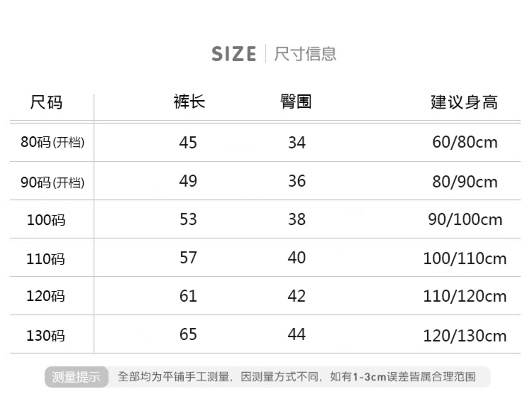Viewport: 532px width, 416px height.
Task: Click the measurement note about 1-3cm误差
Action: point(297,377)
